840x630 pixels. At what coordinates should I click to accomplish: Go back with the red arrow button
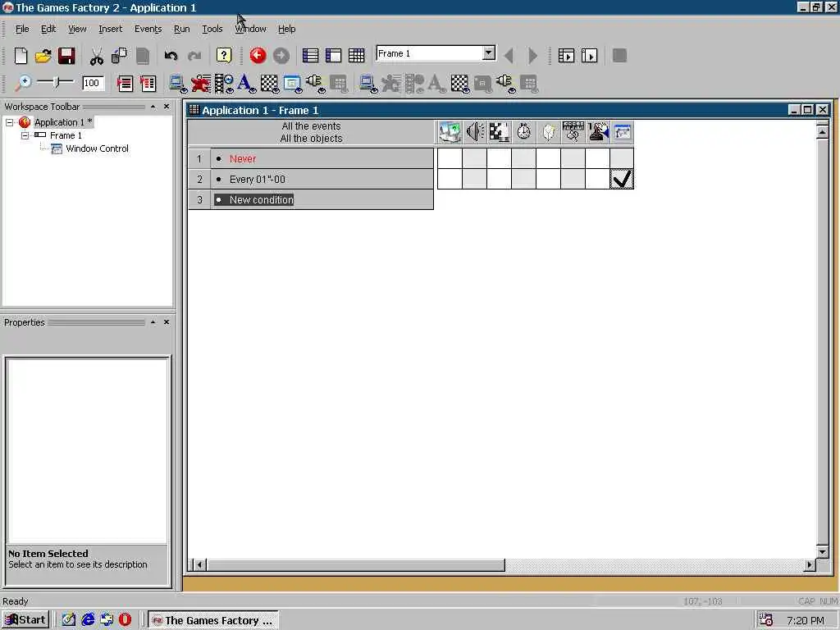pyautogui.click(x=258, y=56)
